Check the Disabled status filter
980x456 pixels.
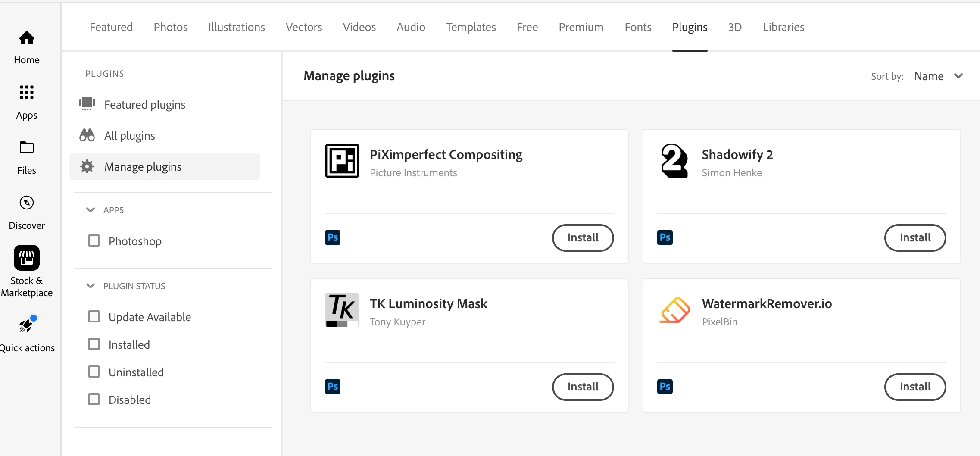click(x=94, y=399)
